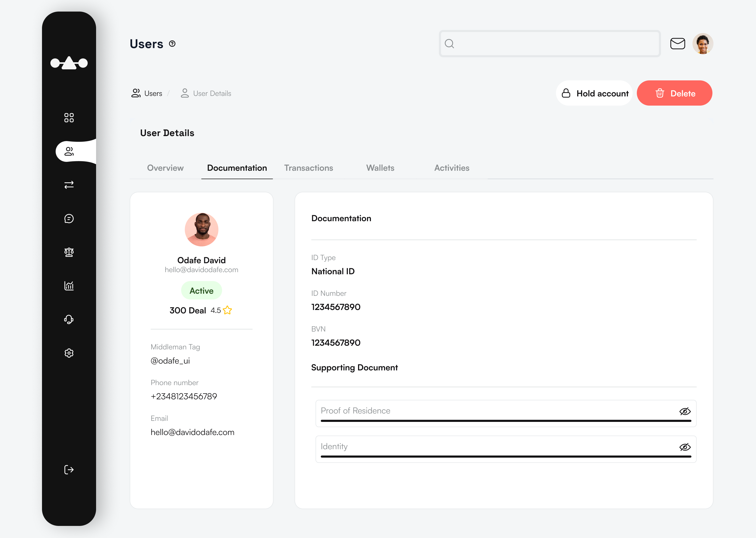
Task: Open the support headset icon in sidebar
Action: 69,319
